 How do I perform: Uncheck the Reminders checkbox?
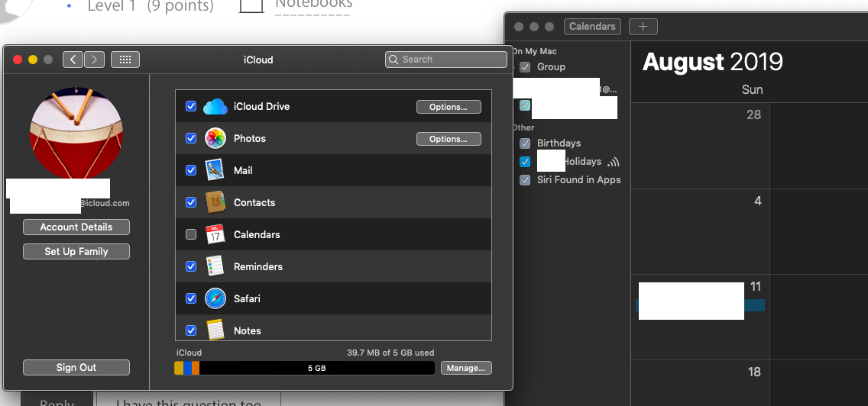(x=191, y=266)
